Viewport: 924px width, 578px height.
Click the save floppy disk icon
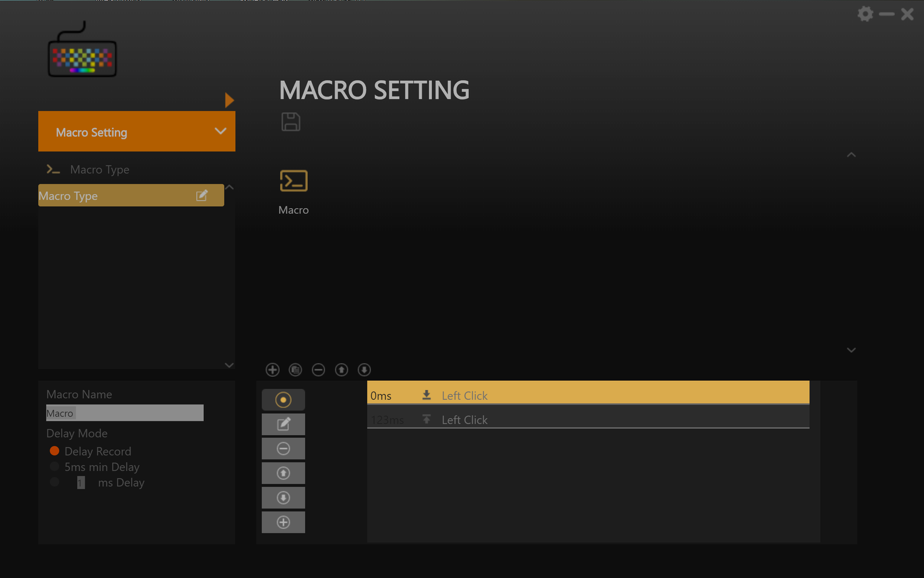click(x=290, y=122)
